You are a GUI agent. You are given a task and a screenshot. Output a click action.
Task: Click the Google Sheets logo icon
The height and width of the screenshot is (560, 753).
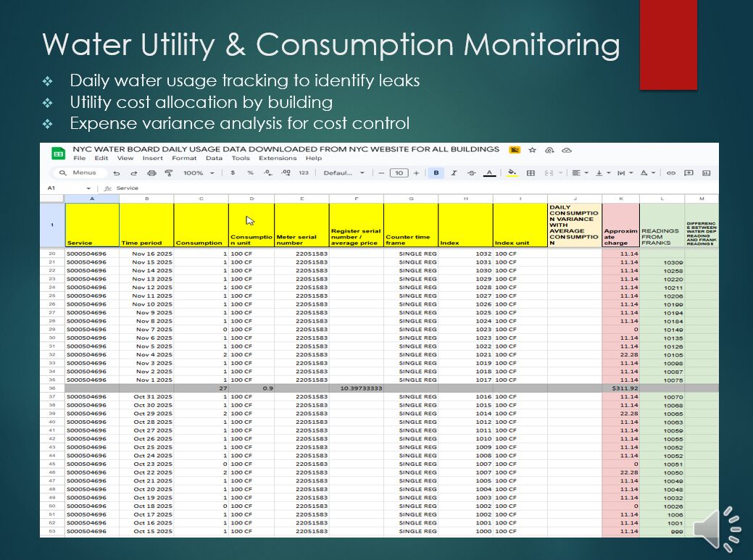coord(57,153)
